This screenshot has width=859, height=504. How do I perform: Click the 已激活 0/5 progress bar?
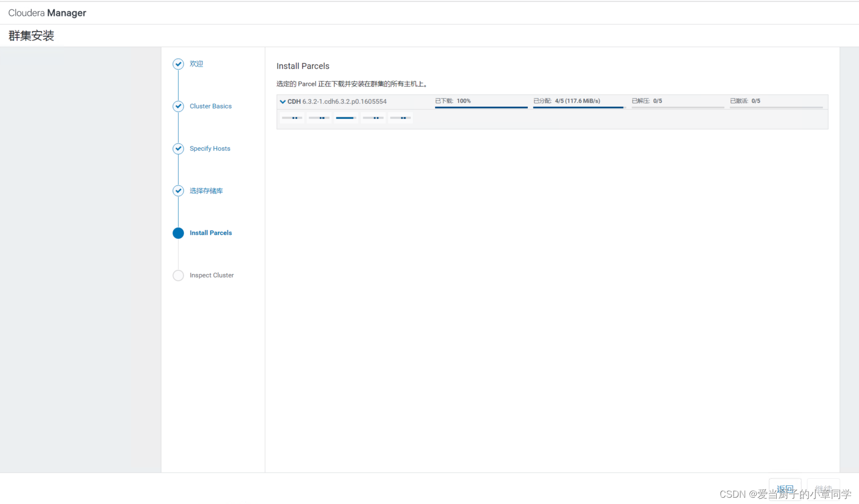pyautogui.click(x=776, y=107)
